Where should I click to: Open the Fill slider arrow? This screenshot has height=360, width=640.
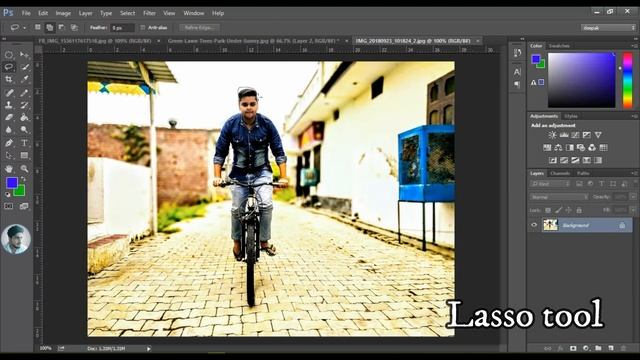[x=632, y=210]
